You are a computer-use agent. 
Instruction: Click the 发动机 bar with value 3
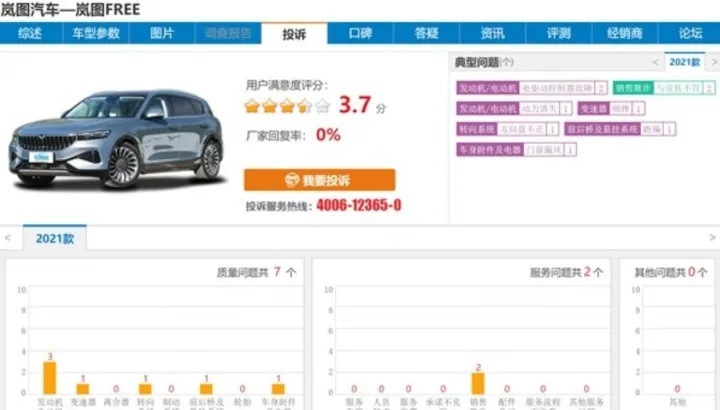click(50, 377)
